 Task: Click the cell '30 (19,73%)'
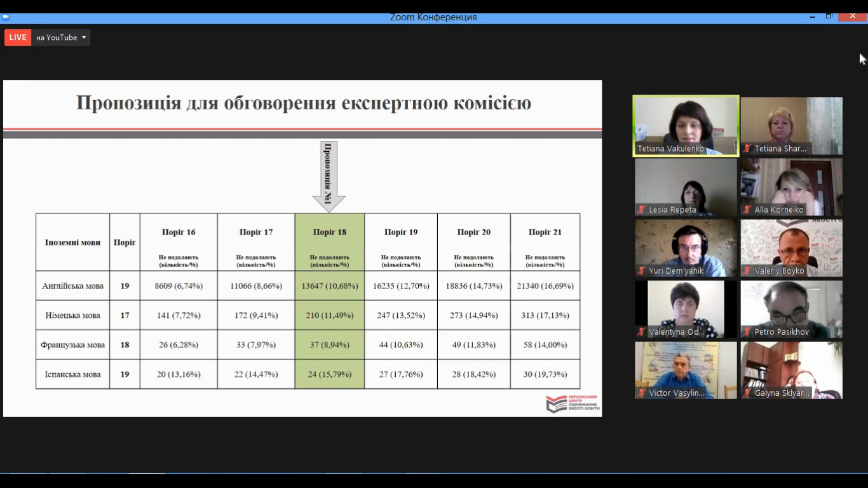coord(545,374)
